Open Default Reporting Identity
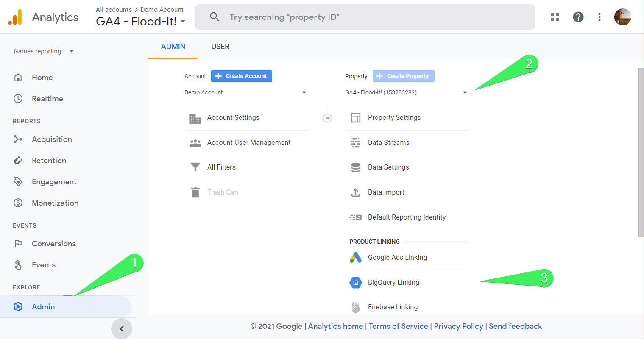 pyautogui.click(x=407, y=217)
